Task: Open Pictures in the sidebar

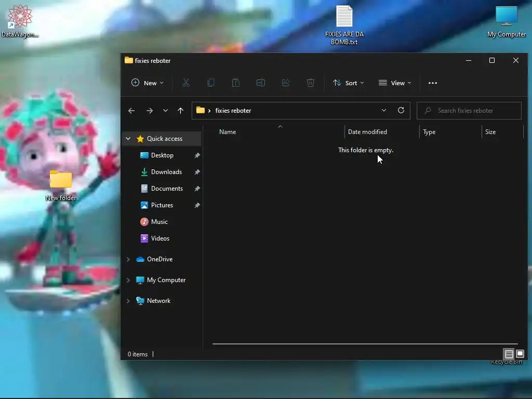Action: (x=162, y=205)
